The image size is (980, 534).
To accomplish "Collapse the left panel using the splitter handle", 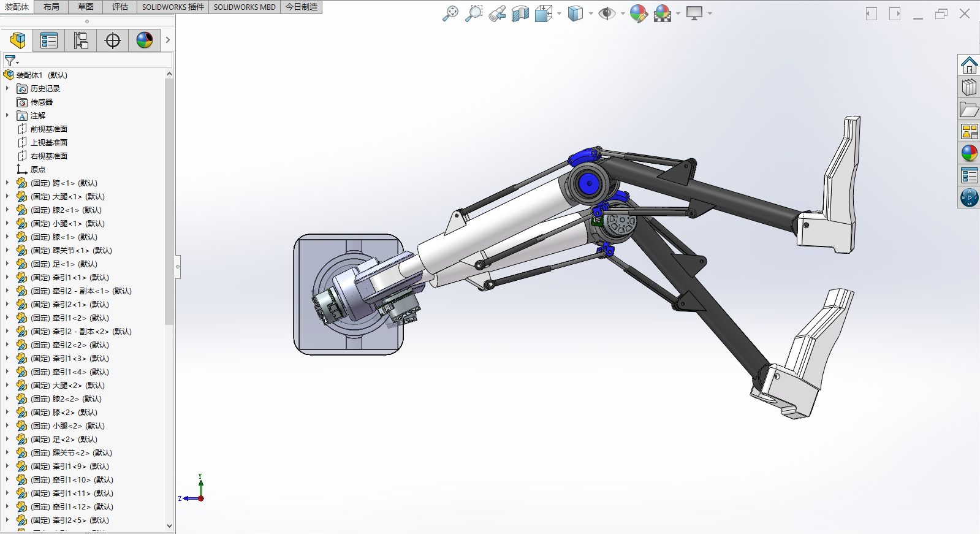I will pyautogui.click(x=178, y=267).
